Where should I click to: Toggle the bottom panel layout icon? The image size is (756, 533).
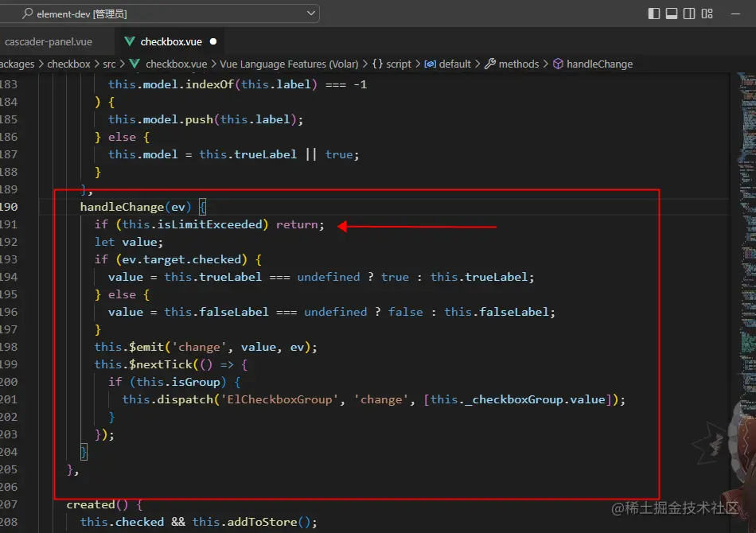[672, 14]
